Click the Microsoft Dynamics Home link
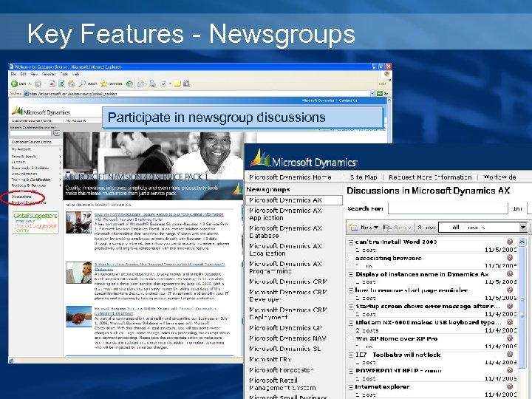532x399 pixels. pyautogui.click(x=290, y=177)
